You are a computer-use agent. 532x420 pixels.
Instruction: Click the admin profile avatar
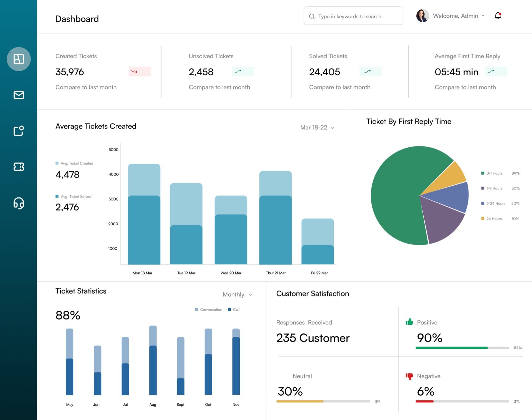[x=422, y=16]
